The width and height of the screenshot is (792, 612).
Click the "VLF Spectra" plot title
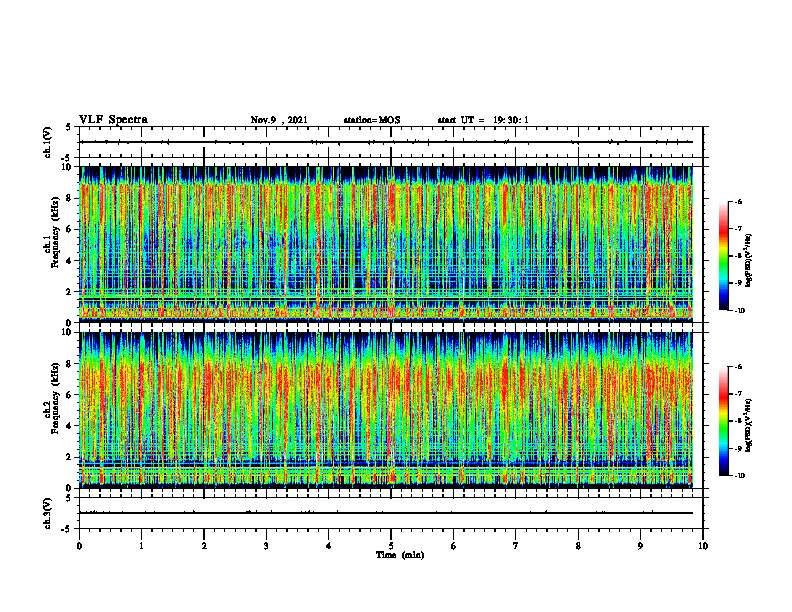pos(113,120)
